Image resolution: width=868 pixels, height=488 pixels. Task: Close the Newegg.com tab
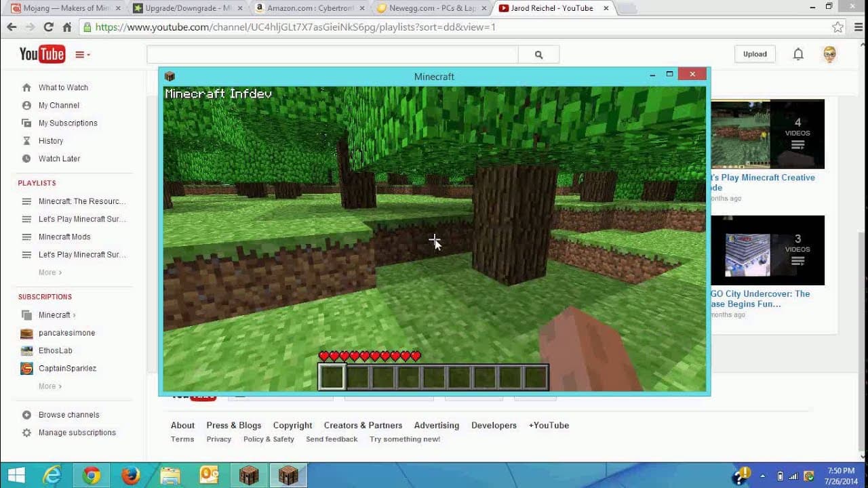(484, 9)
